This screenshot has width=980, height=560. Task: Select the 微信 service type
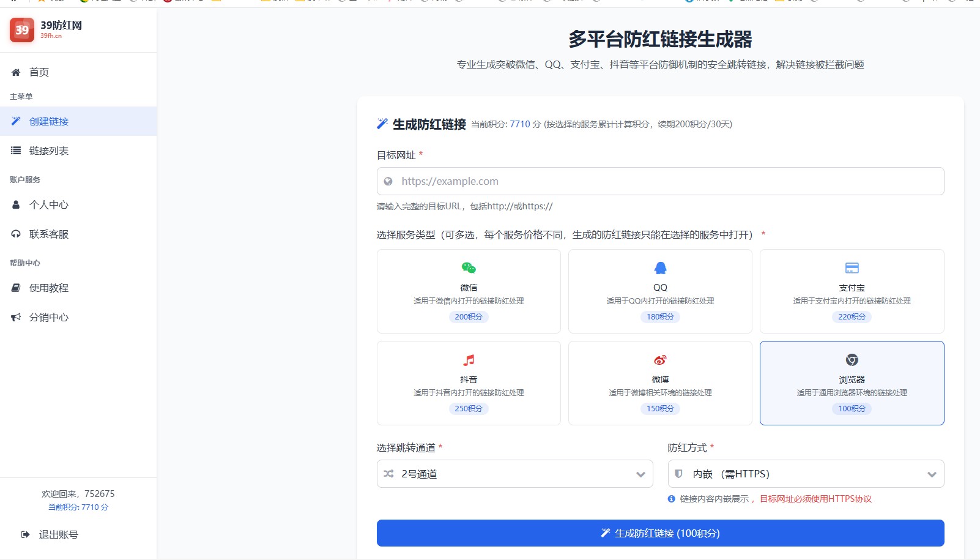(469, 291)
